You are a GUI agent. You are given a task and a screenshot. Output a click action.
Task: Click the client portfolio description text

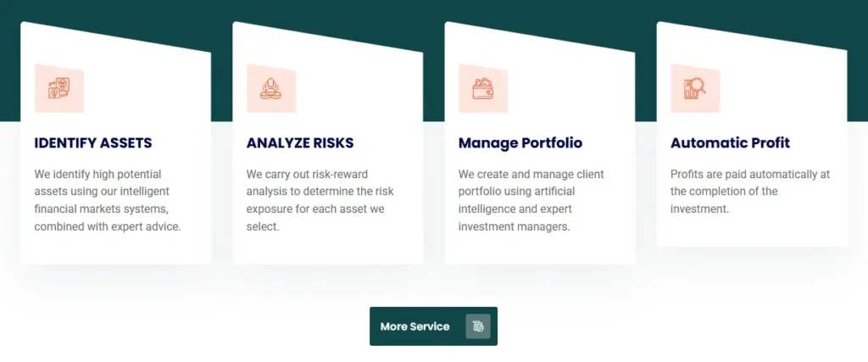[x=531, y=200]
